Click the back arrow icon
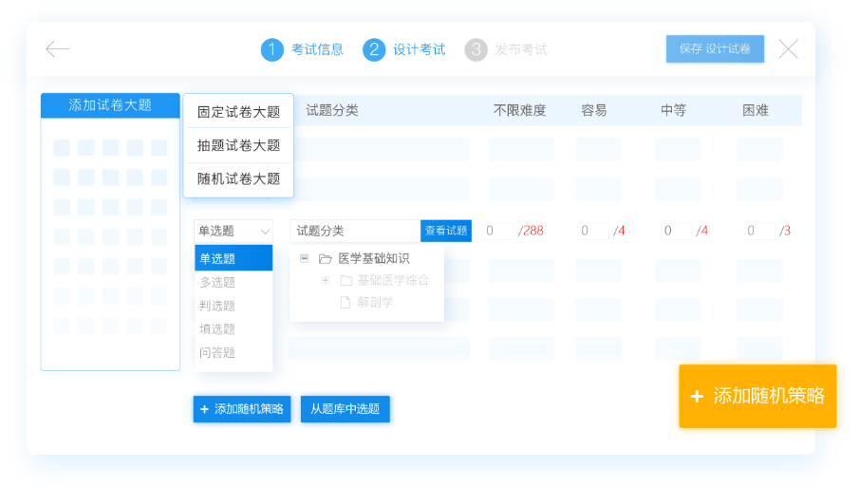Screen dimensions: 859x504 point(58,49)
